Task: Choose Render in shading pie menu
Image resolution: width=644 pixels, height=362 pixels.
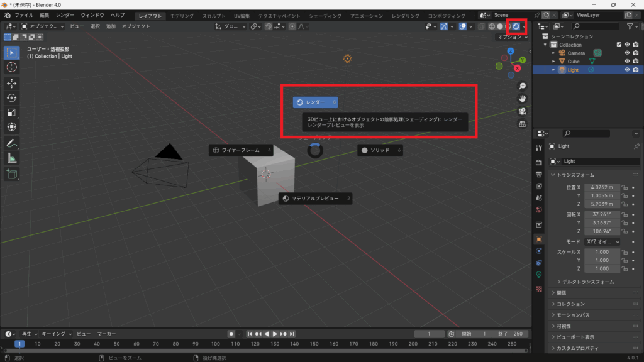Action: tap(316, 102)
